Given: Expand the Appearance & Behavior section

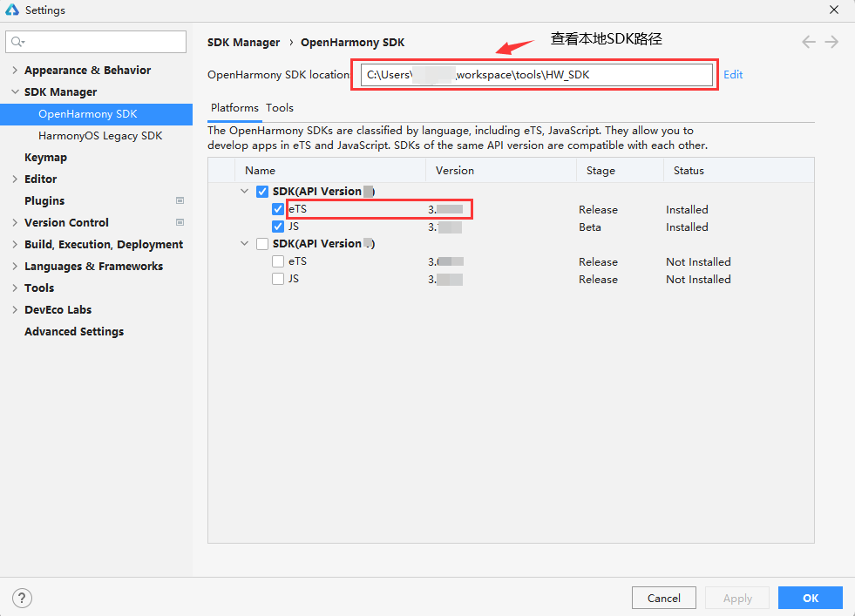Looking at the screenshot, I should click(x=15, y=71).
